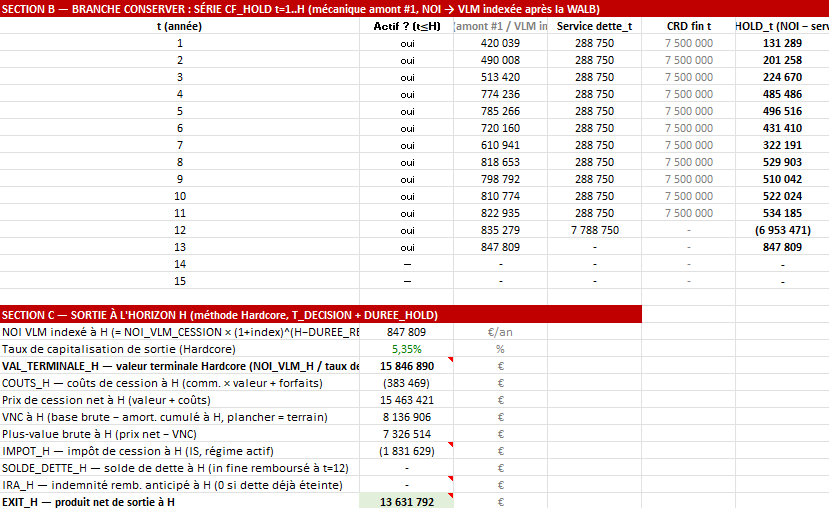The height and width of the screenshot is (508, 829).
Task: Select NOI value 610 941
Action: (x=500, y=145)
